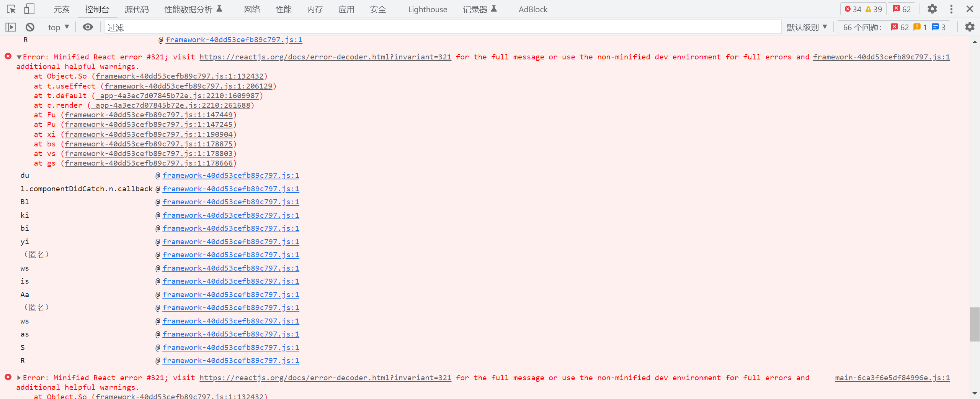Click the scroll up arrow of console

975,42
